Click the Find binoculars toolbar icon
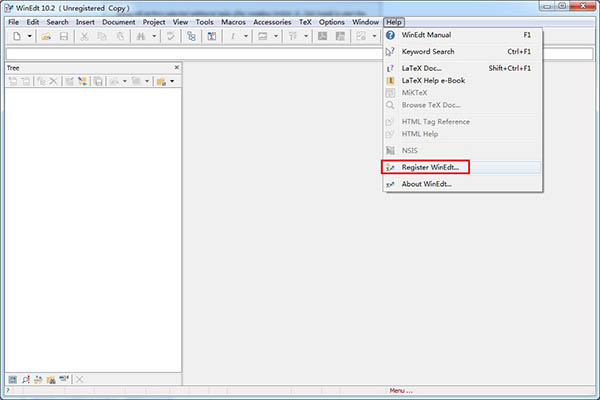This screenshot has height=400, width=600. click(141, 36)
